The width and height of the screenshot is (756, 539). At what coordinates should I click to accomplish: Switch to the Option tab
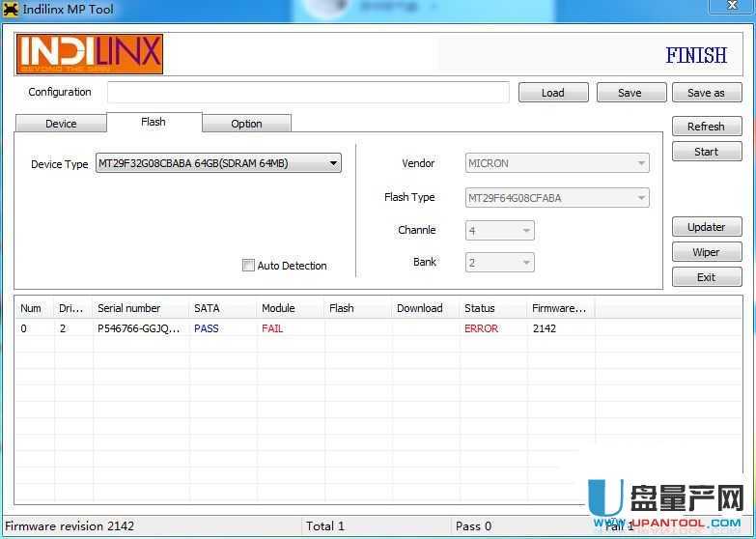pos(246,124)
